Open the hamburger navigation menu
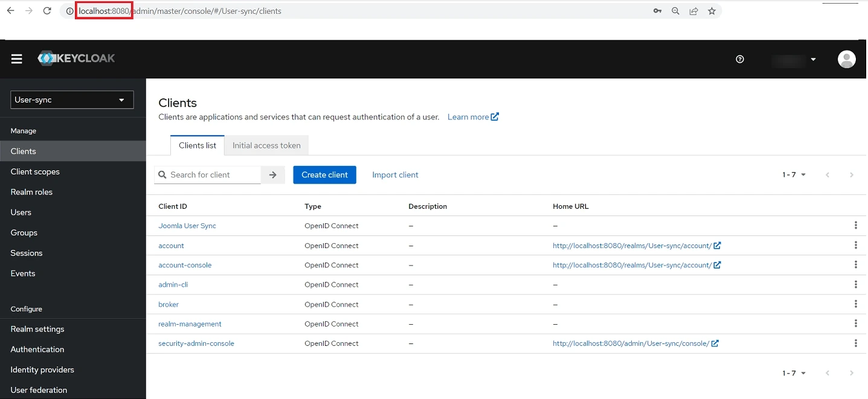 point(16,59)
